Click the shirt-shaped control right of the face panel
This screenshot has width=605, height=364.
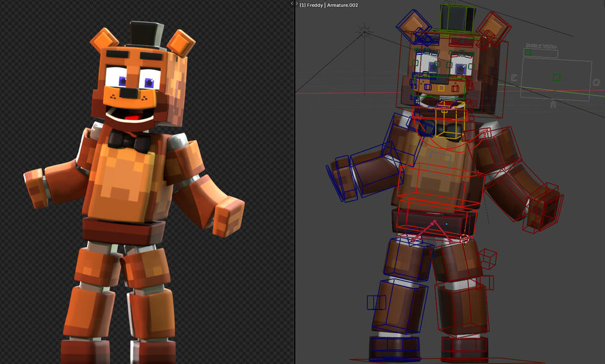tap(596, 82)
